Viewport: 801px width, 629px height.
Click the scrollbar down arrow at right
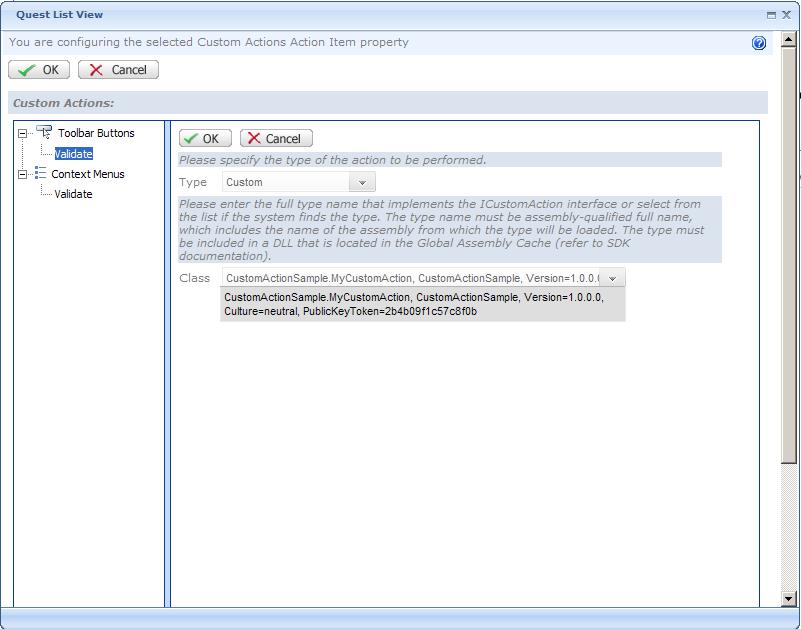coord(790,598)
